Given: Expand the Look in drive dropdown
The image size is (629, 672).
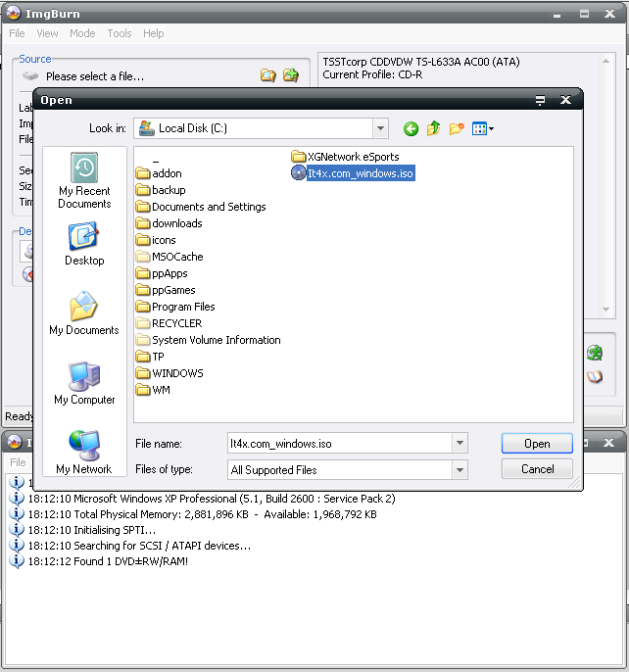Looking at the screenshot, I should tap(380, 128).
